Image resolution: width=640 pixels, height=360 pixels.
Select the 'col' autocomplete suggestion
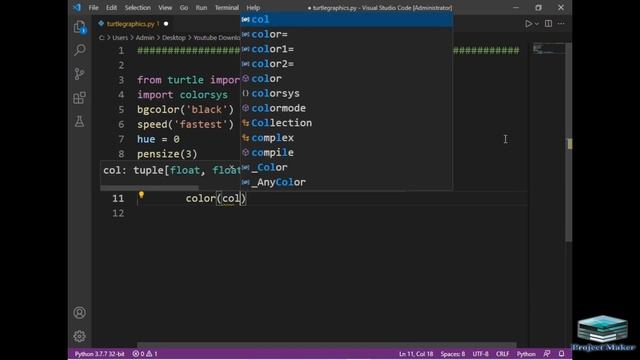click(346, 19)
